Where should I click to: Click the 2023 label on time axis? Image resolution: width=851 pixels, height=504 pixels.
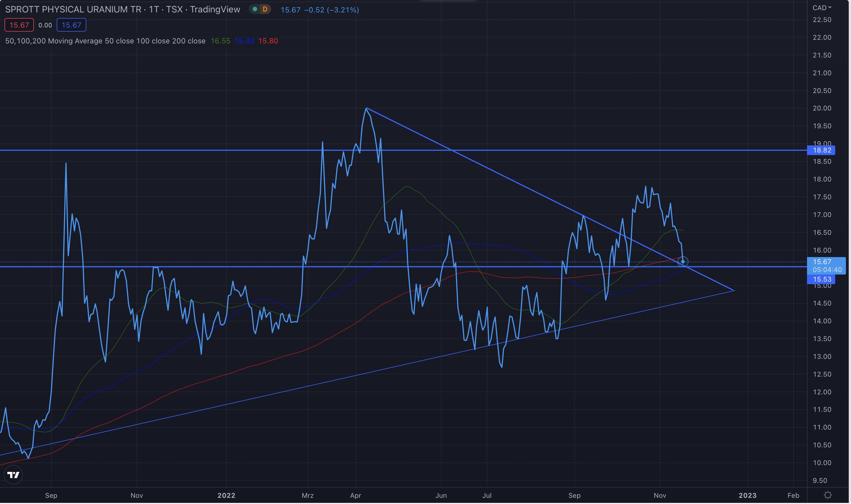(x=748, y=495)
